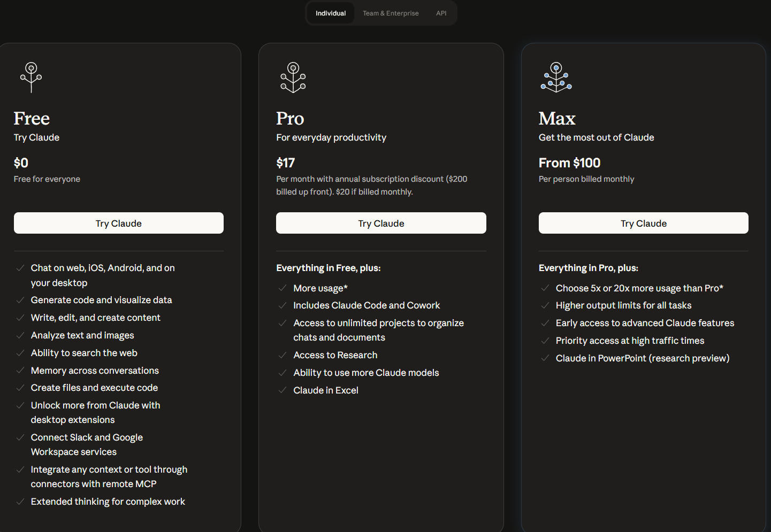The image size is (771, 532).
Task: Click the Max plan heading title
Action: pos(557,119)
